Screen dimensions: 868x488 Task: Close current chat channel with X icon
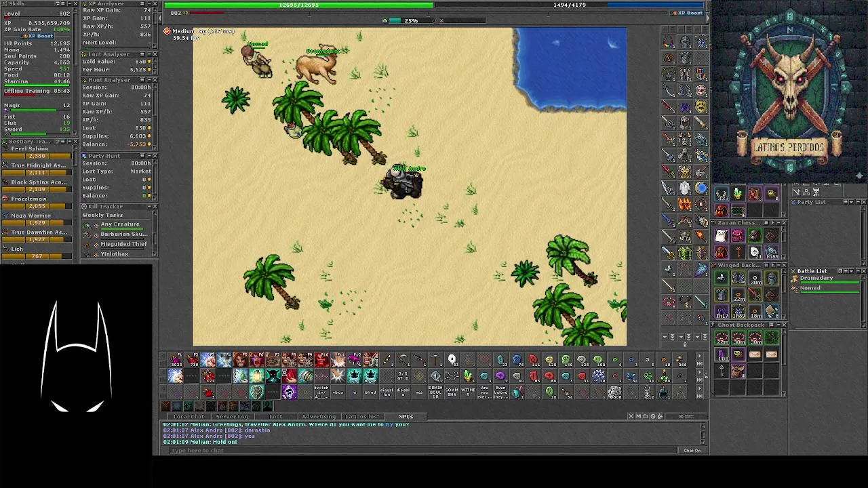(x=631, y=416)
